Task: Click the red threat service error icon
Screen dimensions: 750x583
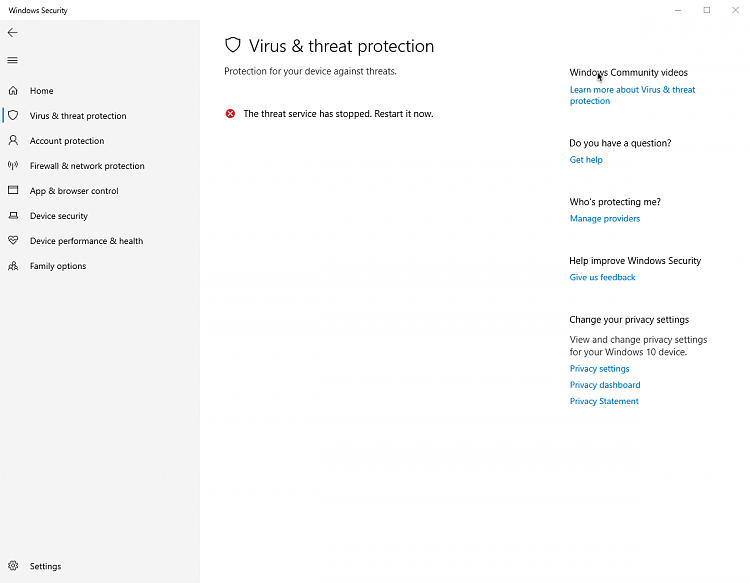Action: point(231,114)
